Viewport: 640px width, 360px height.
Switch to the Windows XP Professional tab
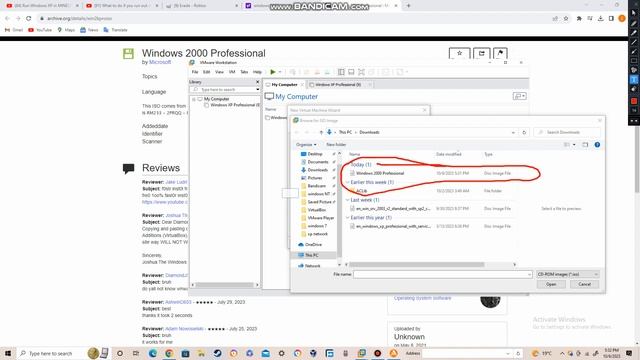point(338,84)
